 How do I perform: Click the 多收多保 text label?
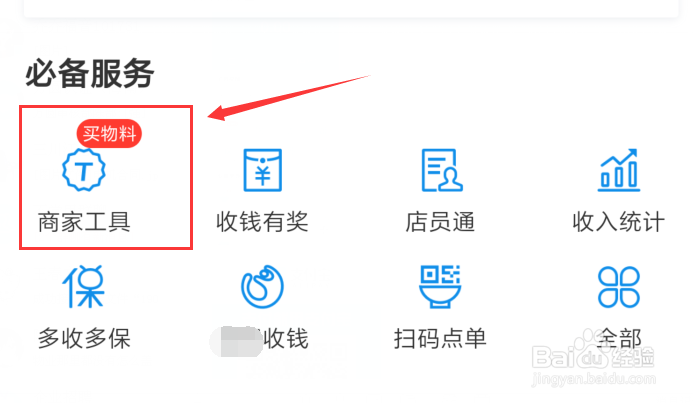(84, 339)
